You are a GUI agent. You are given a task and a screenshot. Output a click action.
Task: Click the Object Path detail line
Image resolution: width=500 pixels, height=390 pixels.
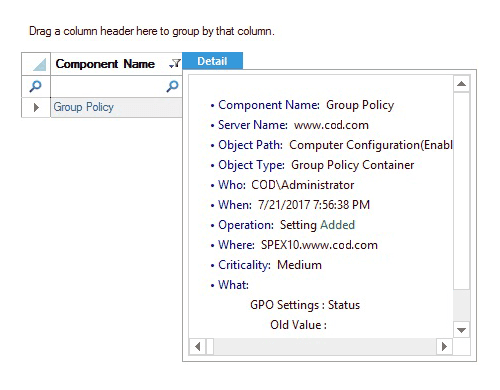(x=331, y=145)
